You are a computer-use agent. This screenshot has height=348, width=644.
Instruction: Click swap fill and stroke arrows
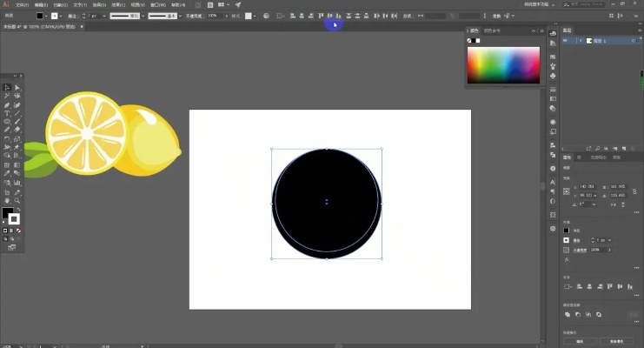[x=18, y=210]
